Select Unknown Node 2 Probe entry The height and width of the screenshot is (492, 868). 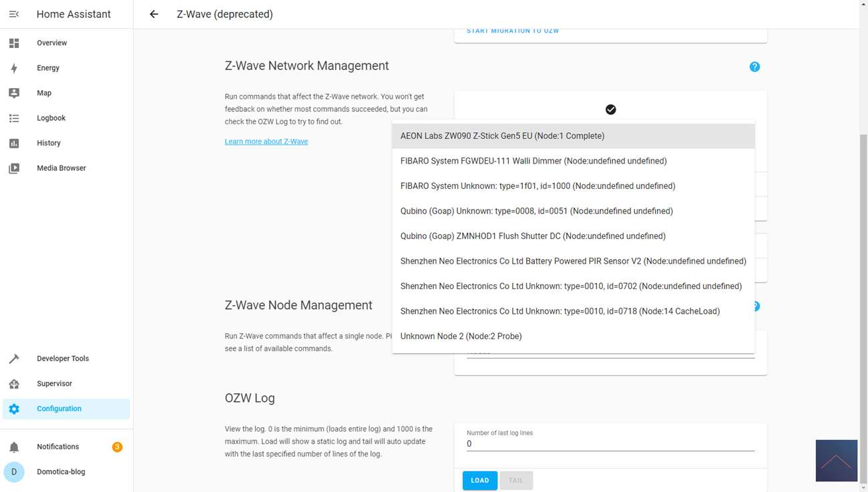[461, 336]
